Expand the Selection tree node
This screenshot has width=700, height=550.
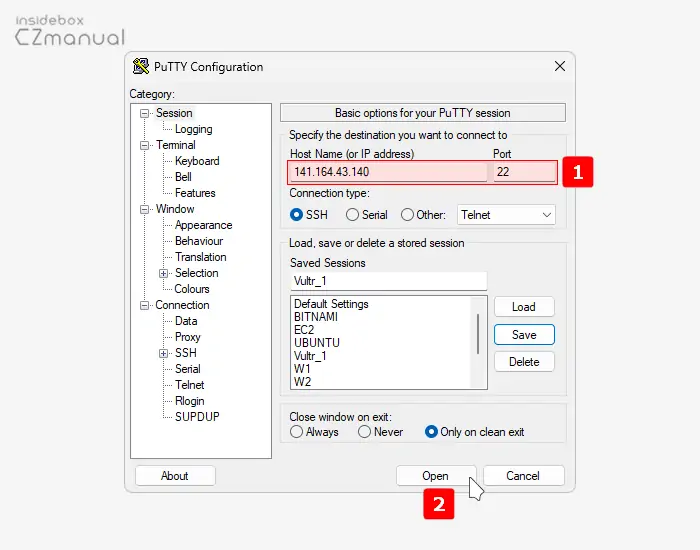164,273
